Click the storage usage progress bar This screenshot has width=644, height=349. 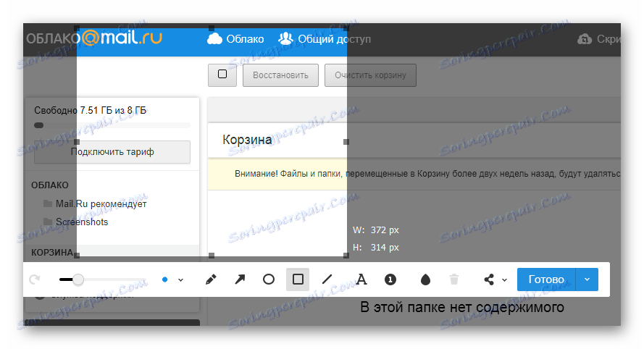(x=112, y=125)
